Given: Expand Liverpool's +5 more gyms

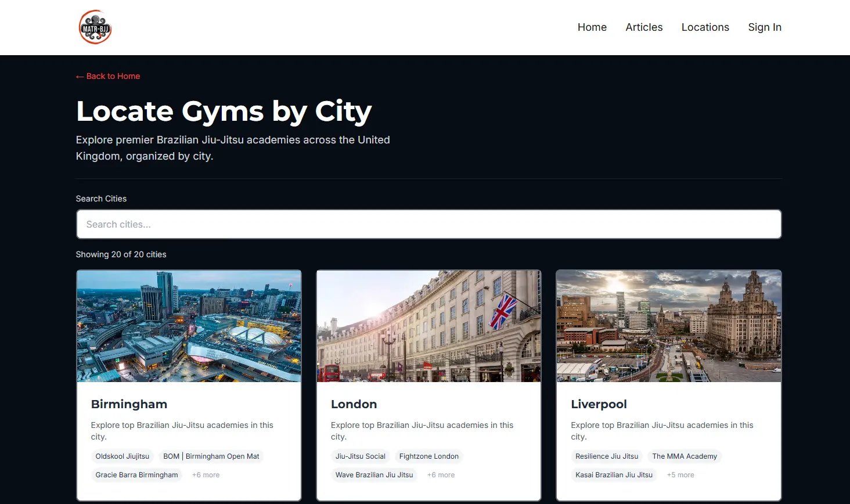Looking at the screenshot, I should coord(680,475).
